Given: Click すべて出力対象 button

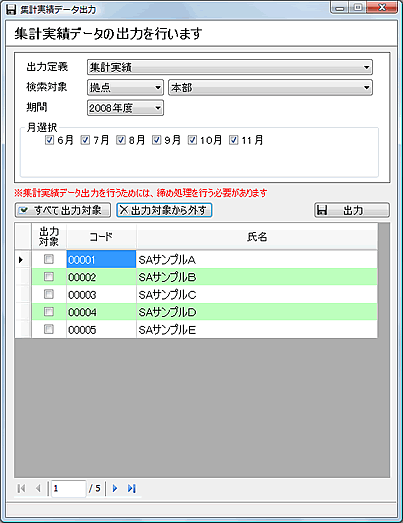Looking at the screenshot, I should tap(63, 210).
